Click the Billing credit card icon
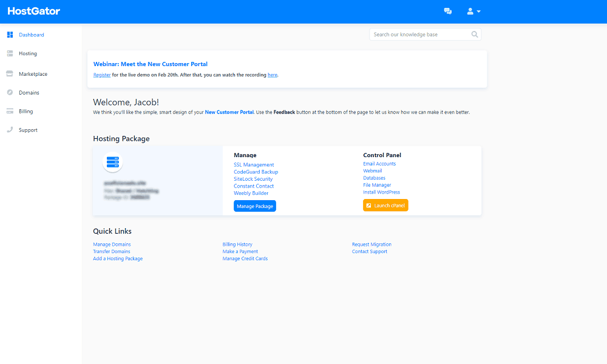Image resolution: width=607 pixels, height=364 pixels. pyautogui.click(x=10, y=111)
